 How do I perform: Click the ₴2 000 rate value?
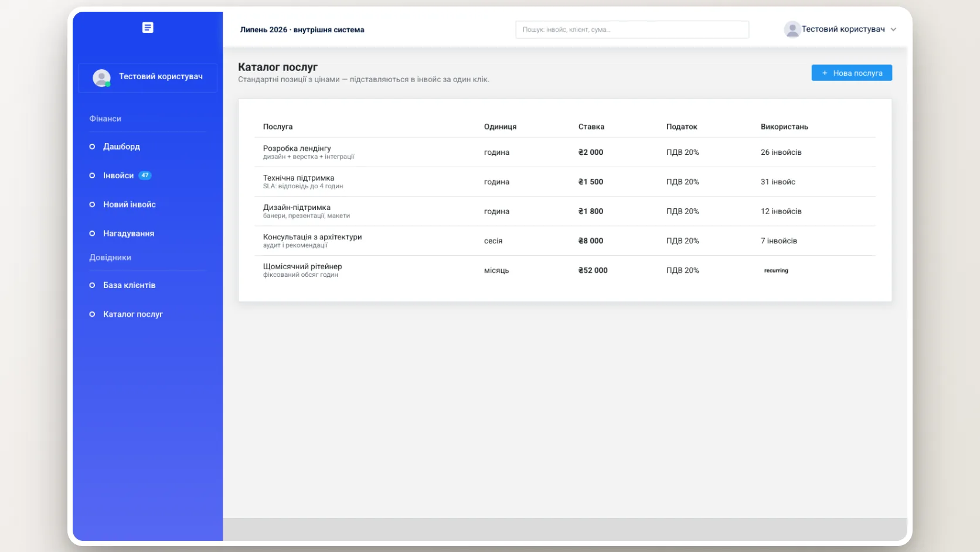point(591,153)
